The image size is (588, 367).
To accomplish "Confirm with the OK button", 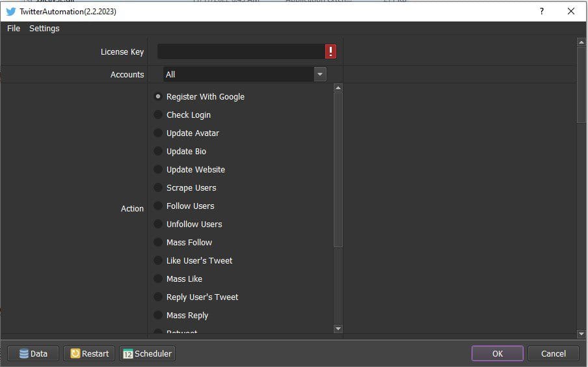I will 497,353.
